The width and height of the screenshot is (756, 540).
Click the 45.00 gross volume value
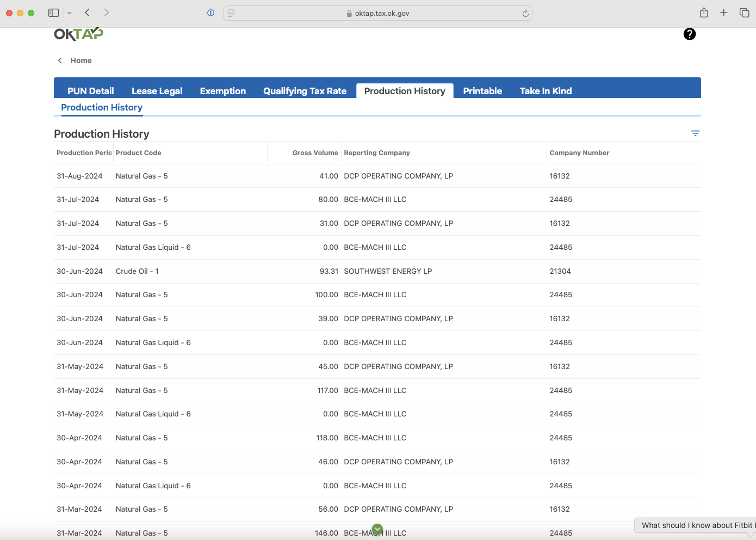click(x=328, y=366)
